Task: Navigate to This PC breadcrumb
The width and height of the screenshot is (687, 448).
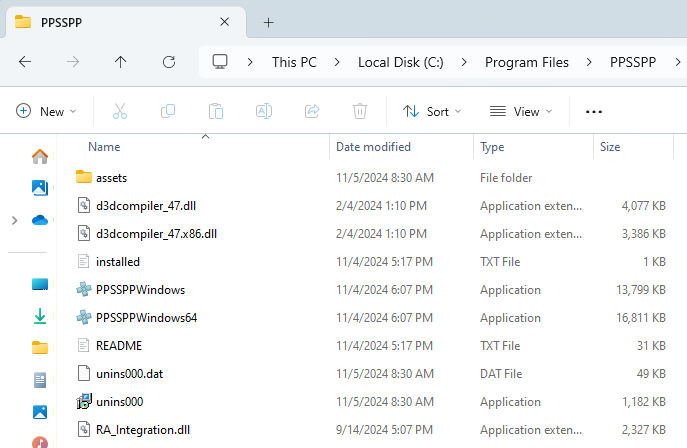Action: point(294,62)
